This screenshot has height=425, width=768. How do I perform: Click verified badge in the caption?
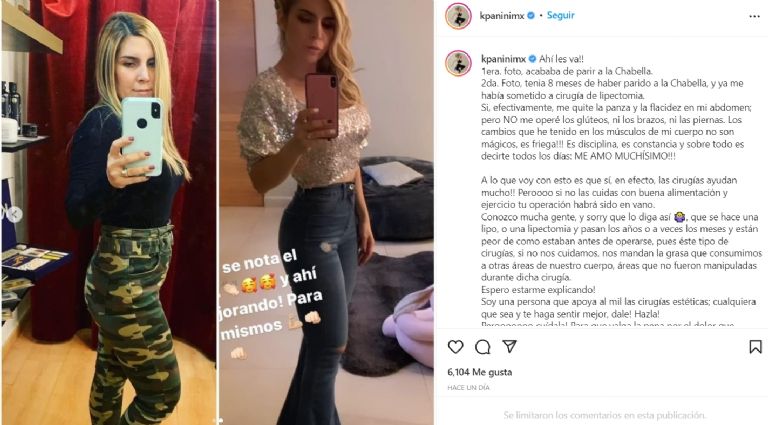tap(532, 59)
